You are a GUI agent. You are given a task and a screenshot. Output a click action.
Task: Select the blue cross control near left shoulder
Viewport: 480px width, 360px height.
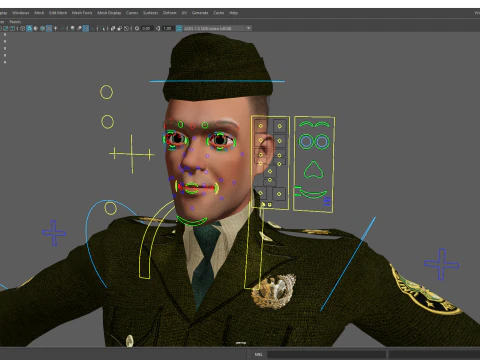(x=54, y=233)
